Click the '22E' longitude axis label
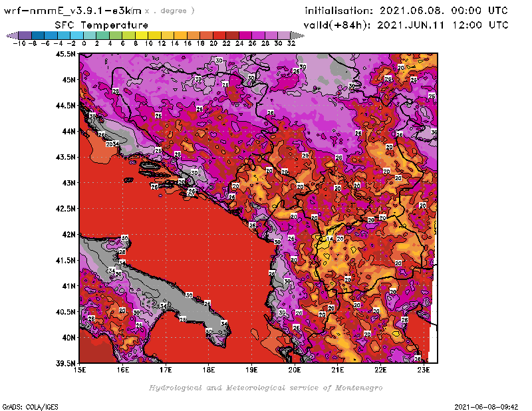Screen dimensions: 532x411 pyautogui.click(x=380, y=370)
